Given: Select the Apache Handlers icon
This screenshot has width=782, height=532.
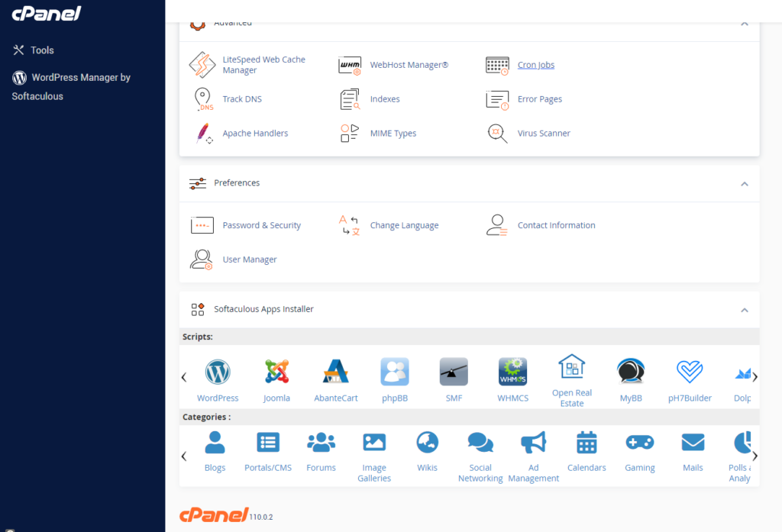Looking at the screenshot, I should tap(202, 133).
